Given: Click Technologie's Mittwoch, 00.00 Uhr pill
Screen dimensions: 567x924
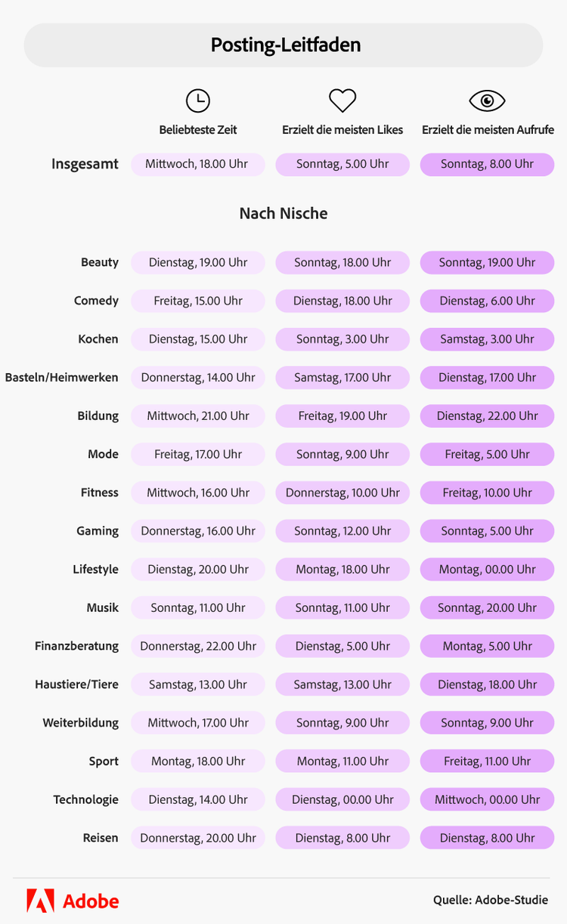Looking at the screenshot, I should point(487,799).
